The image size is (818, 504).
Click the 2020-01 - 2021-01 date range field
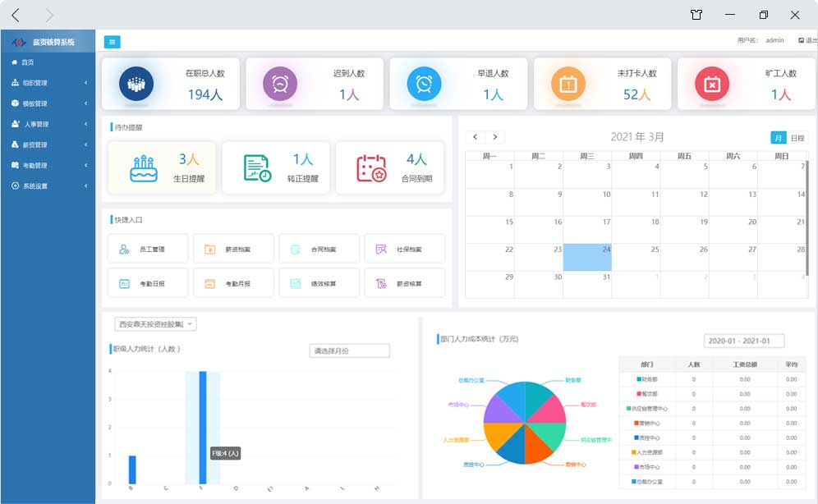pos(744,341)
